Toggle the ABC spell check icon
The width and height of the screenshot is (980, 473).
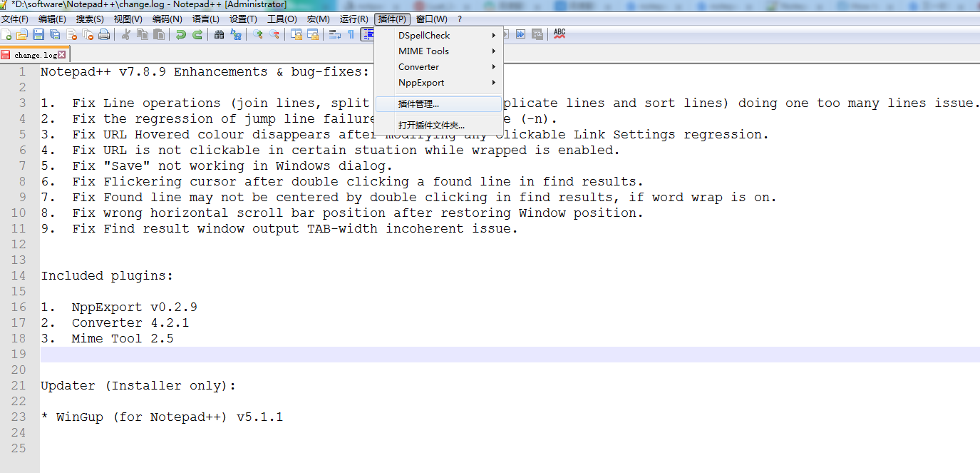tap(559, 34)
